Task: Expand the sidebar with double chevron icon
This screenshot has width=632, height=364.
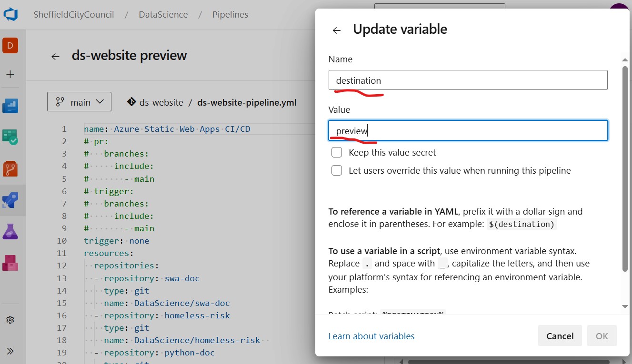Action: click(10, 351)
